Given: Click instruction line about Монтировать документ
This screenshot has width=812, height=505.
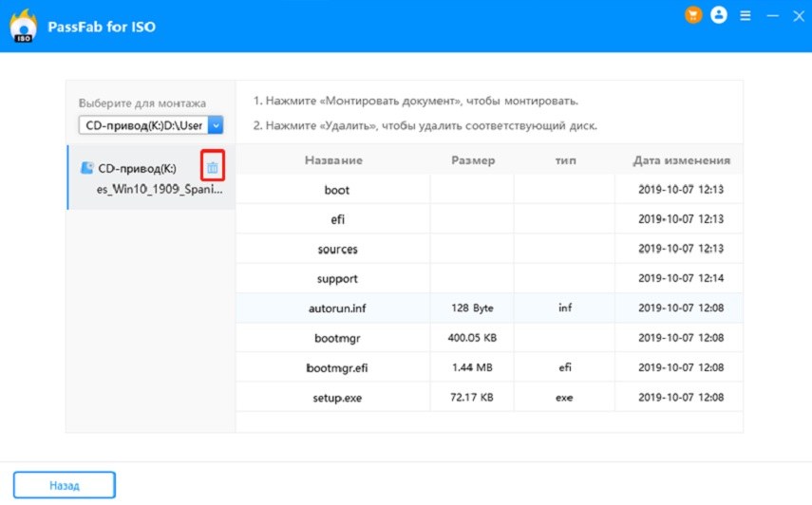Looking at the screenshot, I should tap(415, 101).
